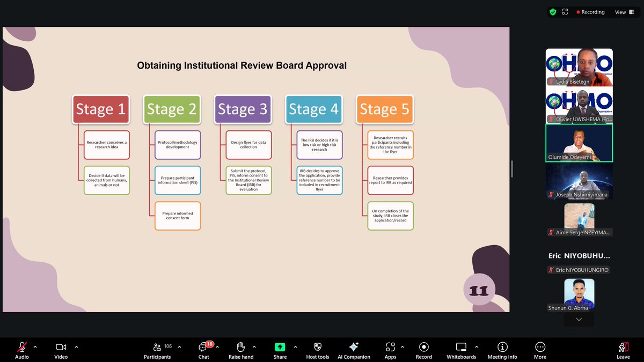The height and width of the screenshot is (362, 644).
Task: Open the Apps menu
Action: [390, 350]
